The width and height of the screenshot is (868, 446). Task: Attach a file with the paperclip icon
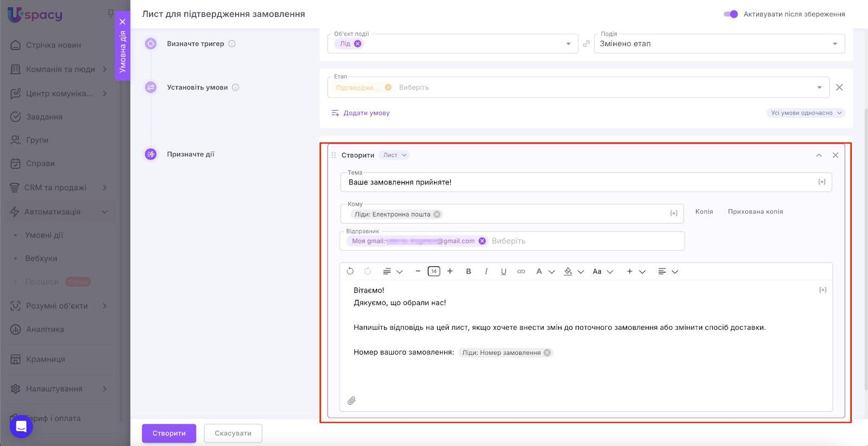352,400
